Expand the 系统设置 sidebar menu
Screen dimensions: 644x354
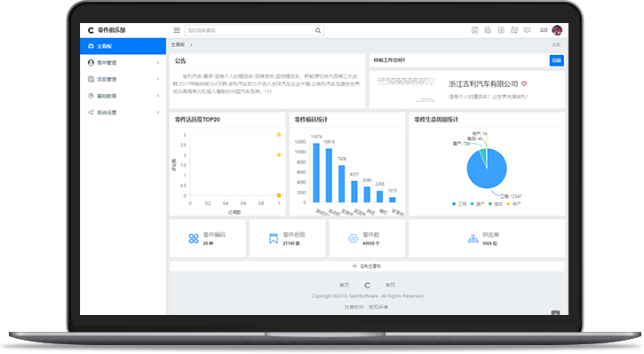[123, 113]
